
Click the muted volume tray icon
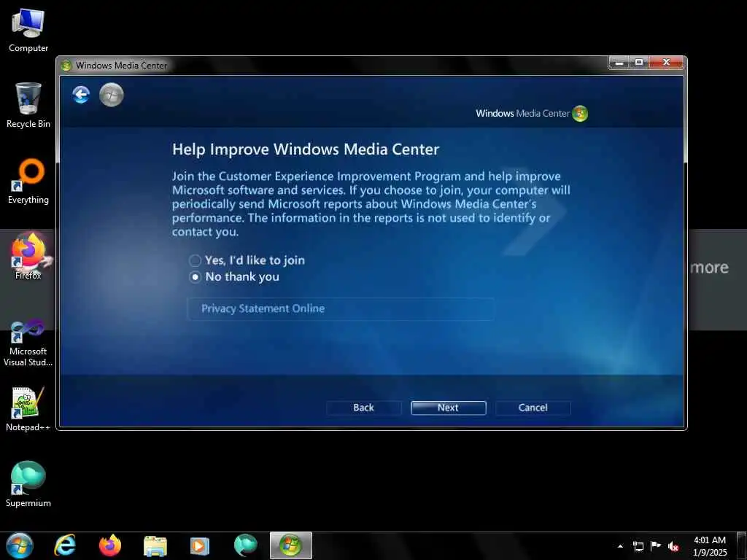pos(673,546)
